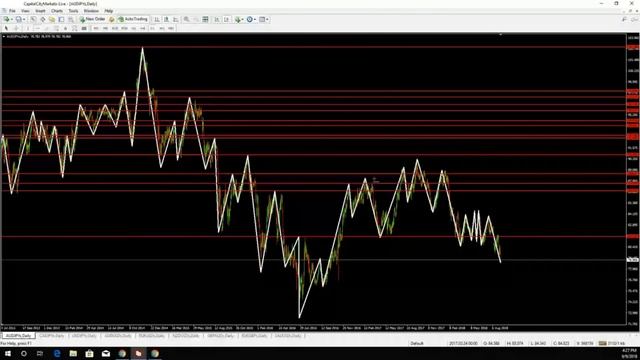The width and height of the screenshot is (640, 360).
Task: Switch to W1 timeframe
Action: (x=162, y=28)
